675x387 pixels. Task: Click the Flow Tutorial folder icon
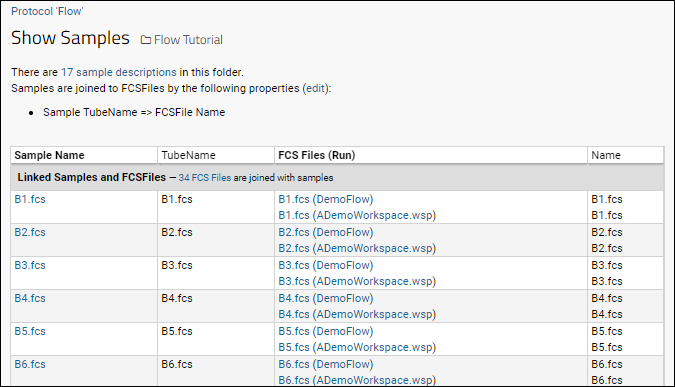pos(146,40)
